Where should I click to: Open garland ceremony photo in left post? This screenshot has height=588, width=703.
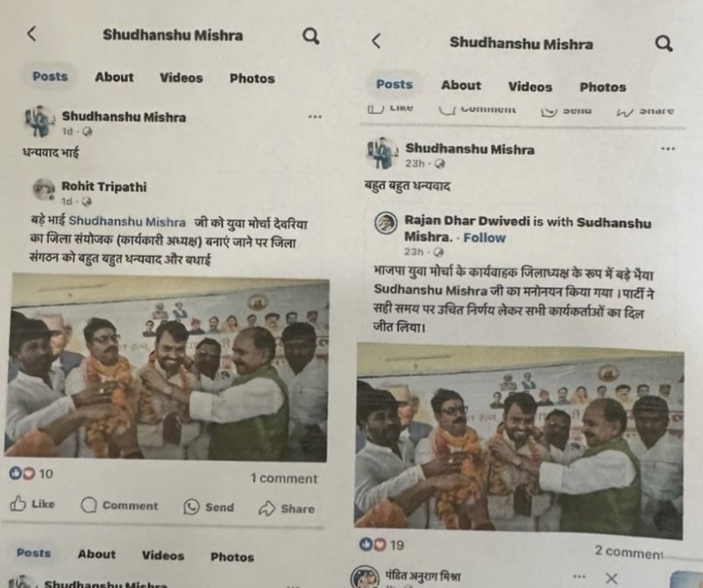pyautogui.click(x=167, y=366)
